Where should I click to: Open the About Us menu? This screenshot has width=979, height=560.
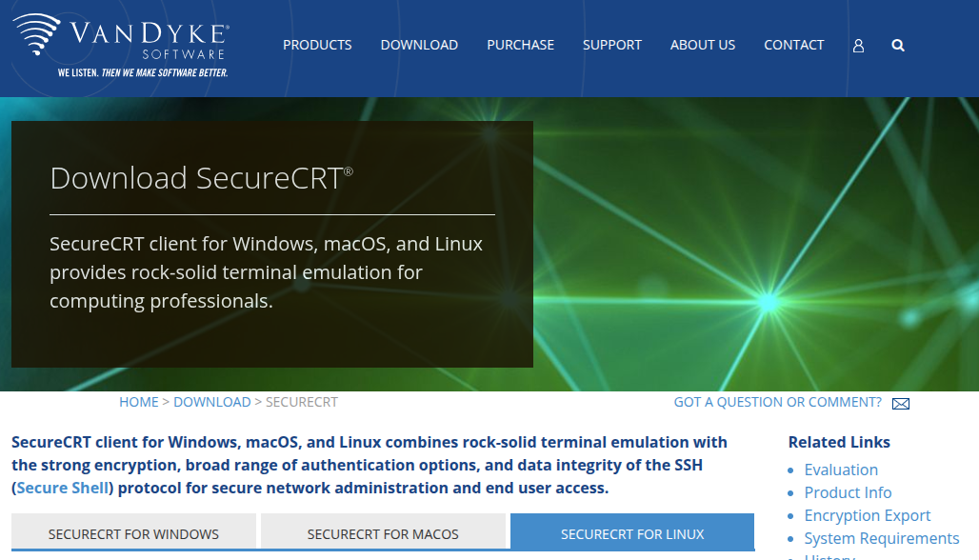tap(703, 45)
